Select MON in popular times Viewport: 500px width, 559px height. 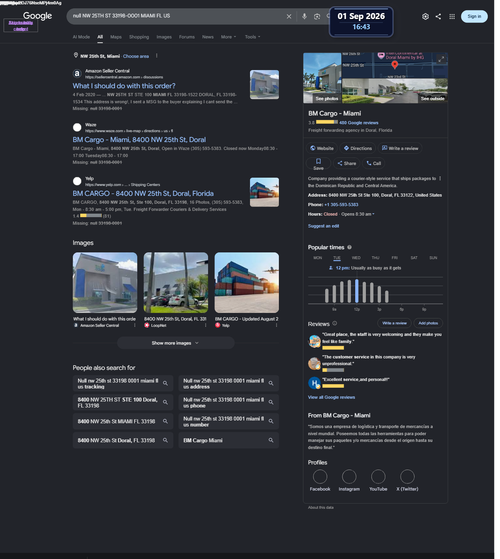click(x=318, y=258)
